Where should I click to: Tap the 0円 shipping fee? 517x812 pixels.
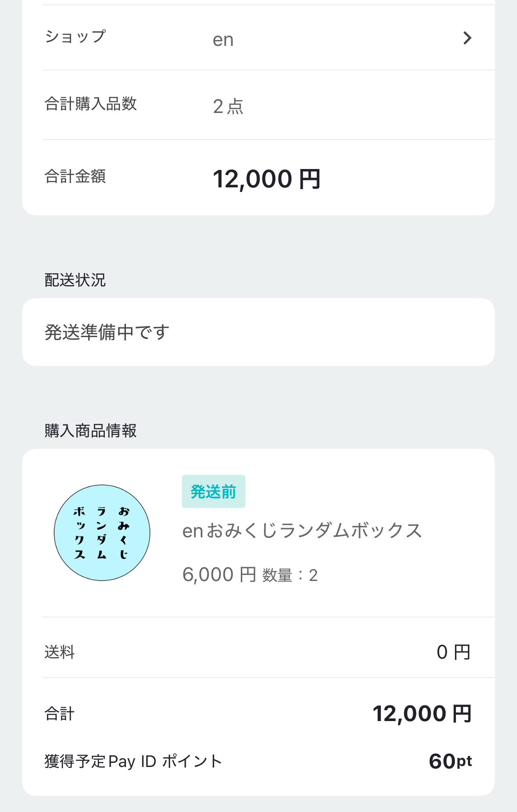tap(453, 652)
